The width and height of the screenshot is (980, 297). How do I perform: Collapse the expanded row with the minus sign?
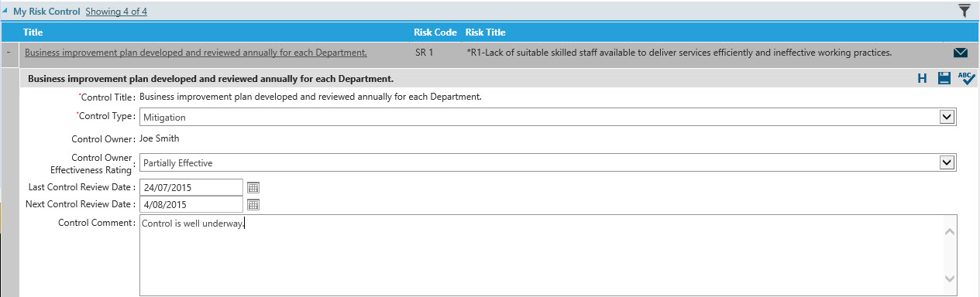(x=8, y=53)
